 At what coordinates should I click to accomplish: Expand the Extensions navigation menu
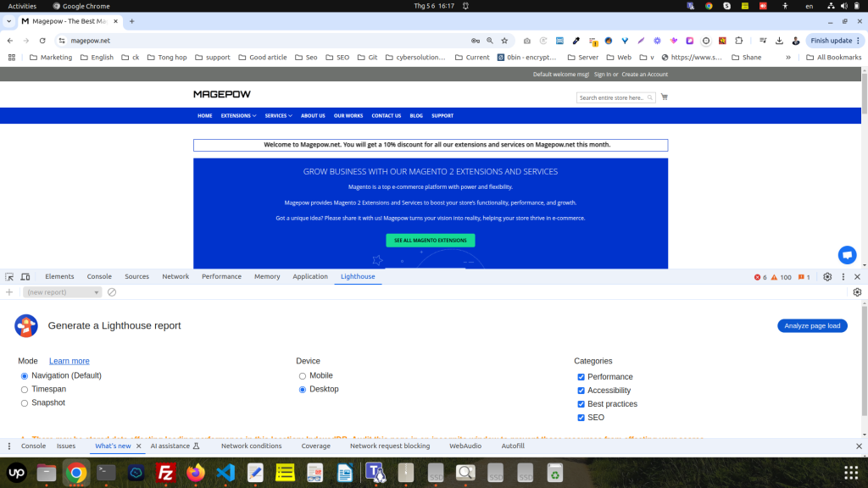pos(238,116)
